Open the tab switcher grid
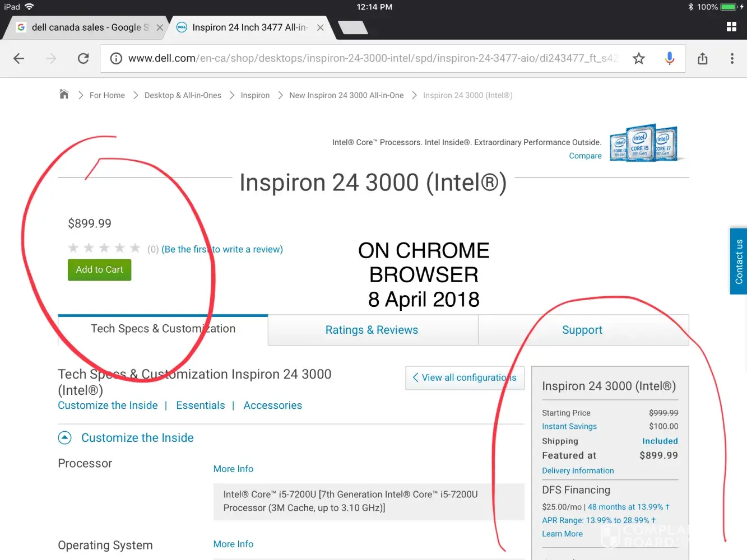Screen dimensions: 747x560 coord(731,27)
